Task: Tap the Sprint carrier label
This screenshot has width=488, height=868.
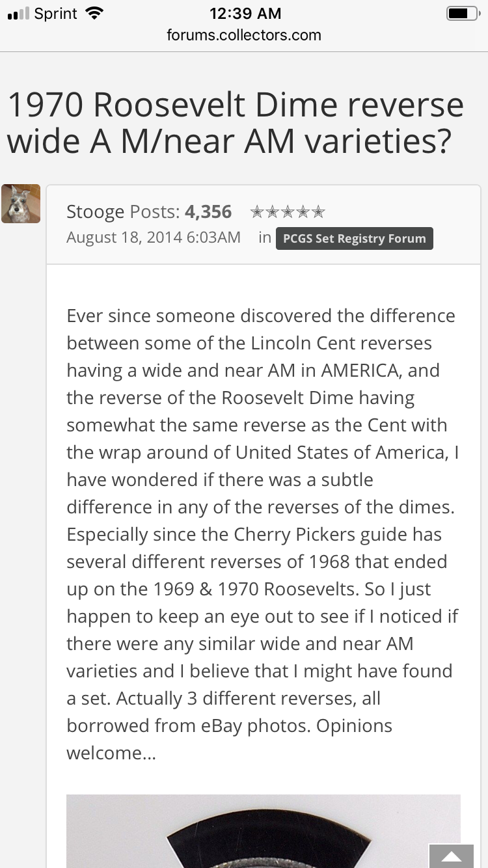Action: click(57, 14)
